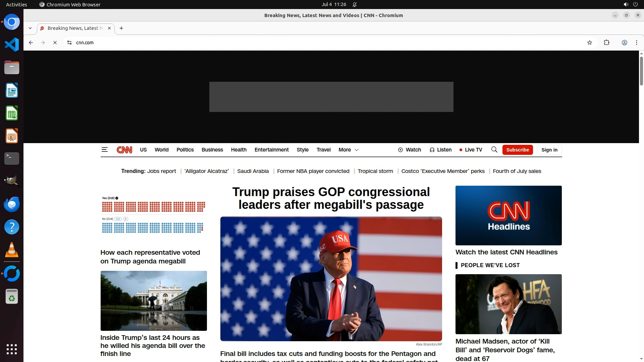Viewport: 644px width, 362px height.
Task: Click the CNN logo
Action: pyautogui.click(x=124, y=150)
